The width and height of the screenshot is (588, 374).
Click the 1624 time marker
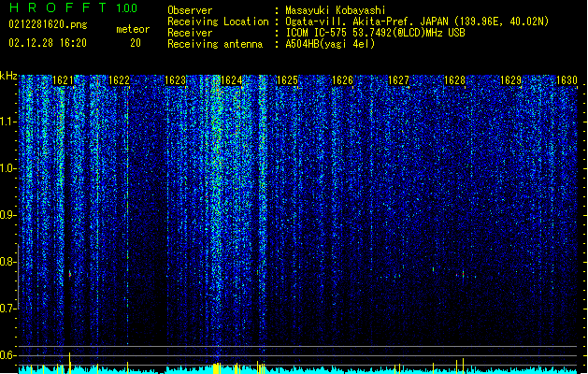232,80
